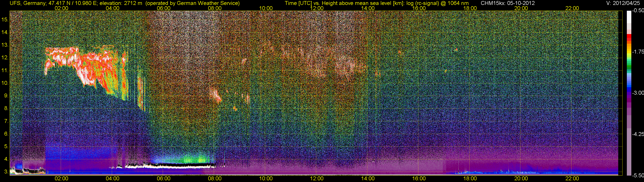Click the -1.75 color scale label
Viewport: 644px width, 182px height.
point(638,52)
